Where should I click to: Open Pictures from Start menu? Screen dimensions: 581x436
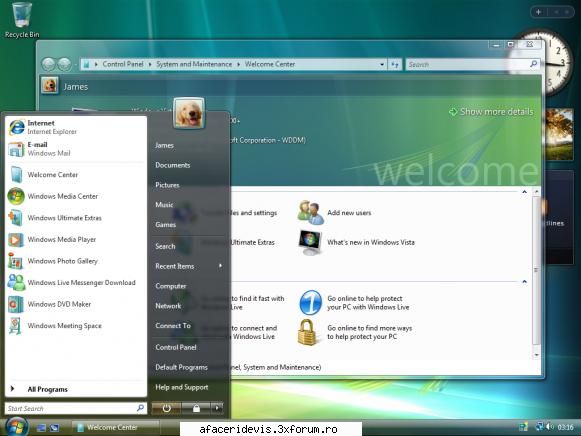tap(167, 185)
